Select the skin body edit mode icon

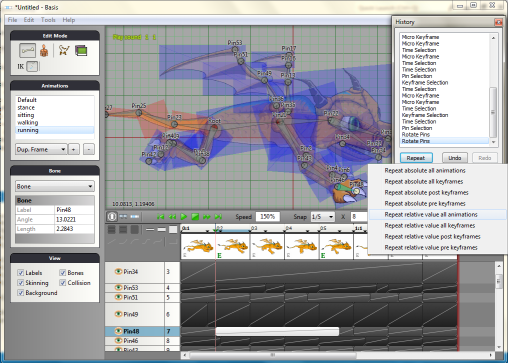44,51
